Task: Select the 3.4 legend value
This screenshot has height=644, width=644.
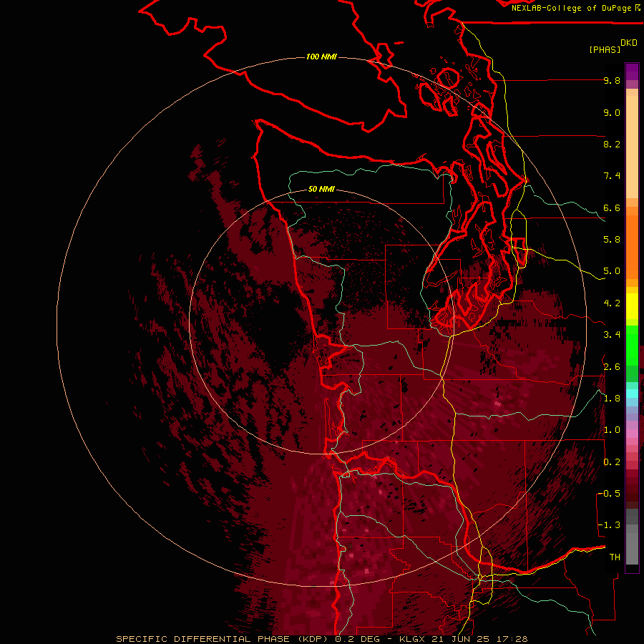Action: (x=612, y=335)
